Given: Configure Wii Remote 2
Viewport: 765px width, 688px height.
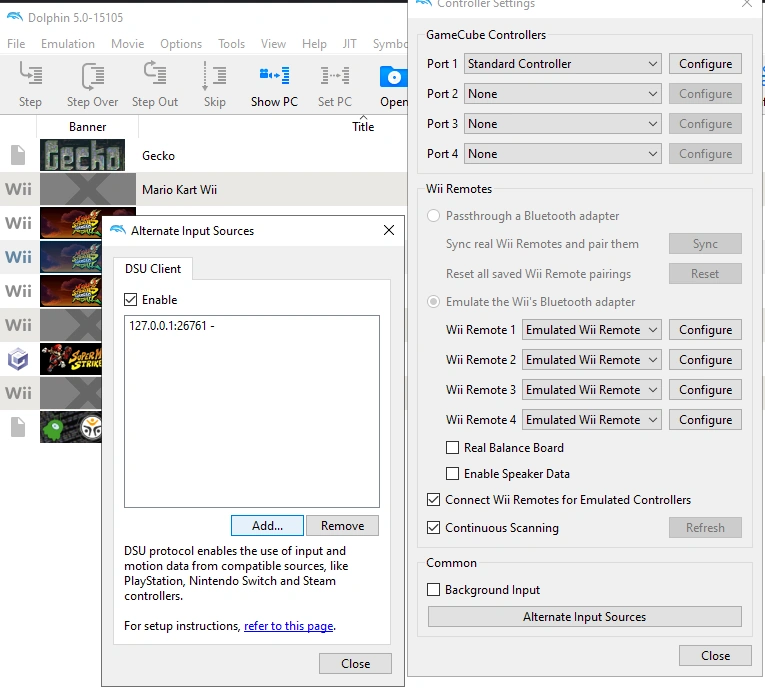Looking at the screenshot, I should [705, 360].
